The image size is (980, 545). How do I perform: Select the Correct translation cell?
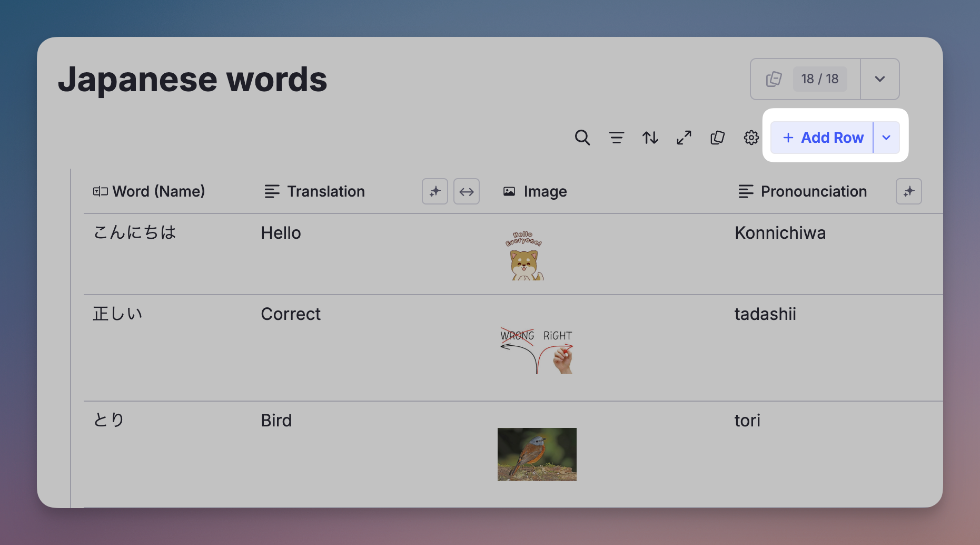point(291,314)
